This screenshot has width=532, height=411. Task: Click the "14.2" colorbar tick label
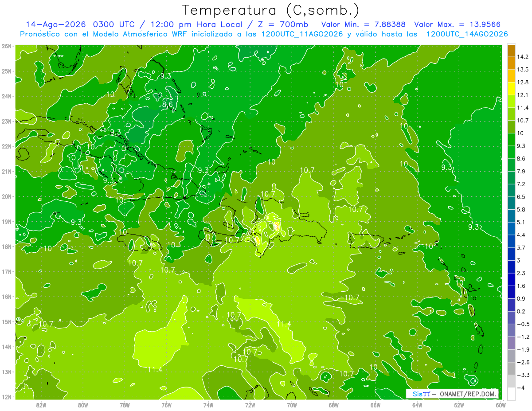(x=523, y=57)
